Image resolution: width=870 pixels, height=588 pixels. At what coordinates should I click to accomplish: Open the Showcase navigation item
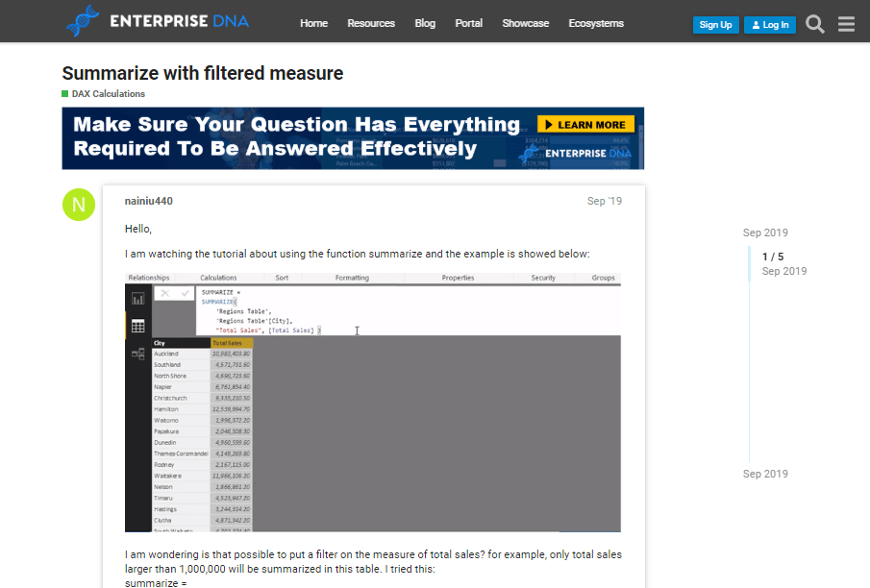point(526,23)
